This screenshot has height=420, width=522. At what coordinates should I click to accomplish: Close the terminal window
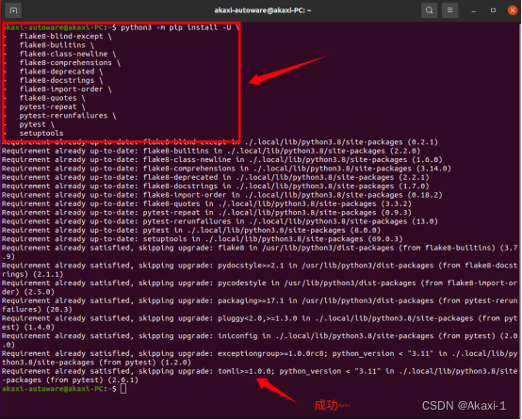(513, 10)
